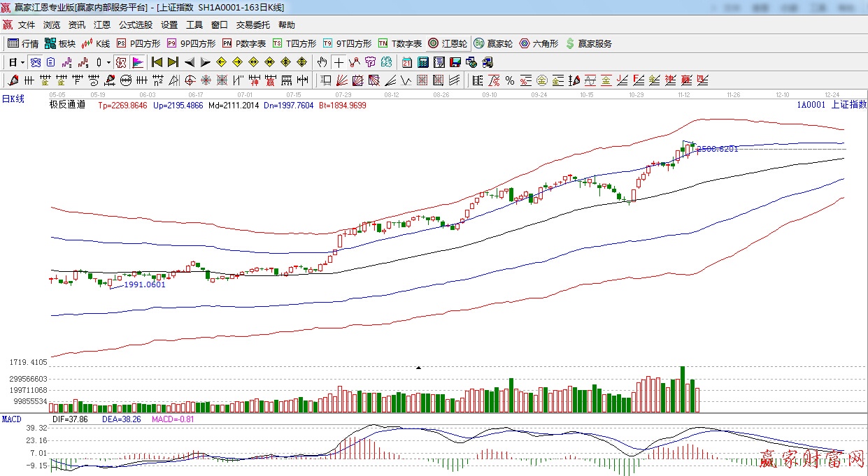Jump to first bar with skip-start arrow
Image resolution: width=868 pixels, height=476 pixels.
pyautogui.click(x=157, y=62)
